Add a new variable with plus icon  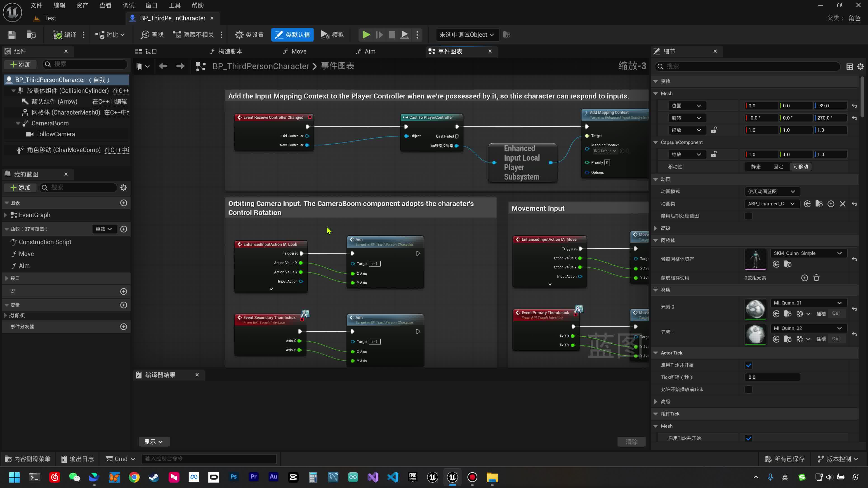pos(124,305)
